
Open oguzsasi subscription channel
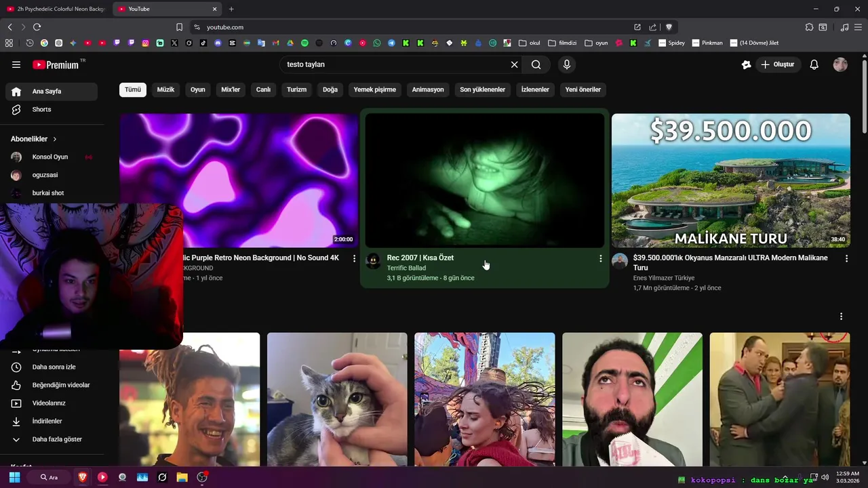click(52, 175)
